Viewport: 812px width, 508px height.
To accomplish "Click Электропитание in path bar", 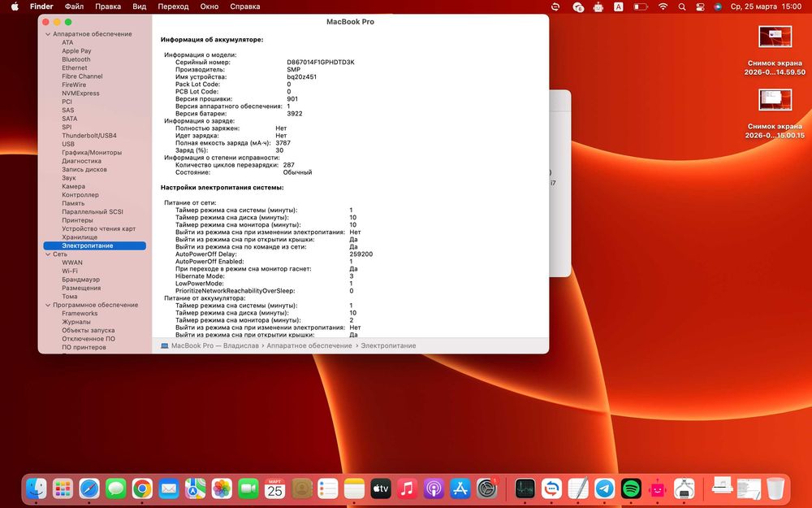I will point(388,345).
